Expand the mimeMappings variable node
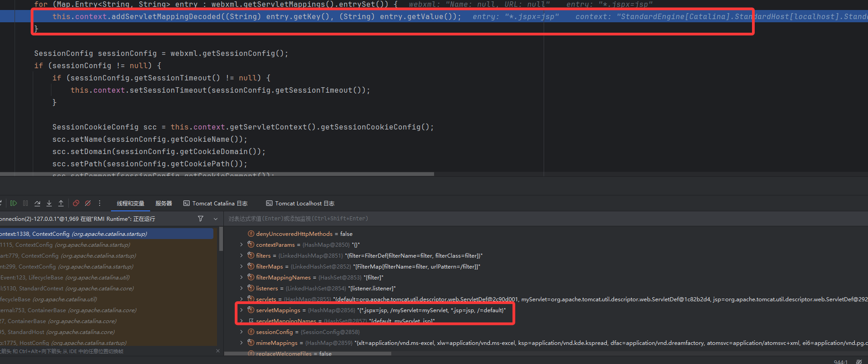This screenshot has width=868, height=364. click(x=242, y=343)
